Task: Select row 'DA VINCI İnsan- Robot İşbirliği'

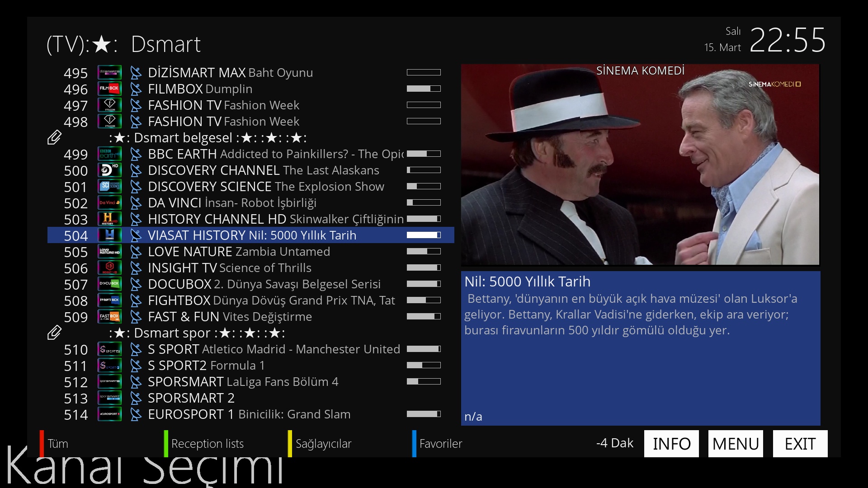Action: click(251, 202)
